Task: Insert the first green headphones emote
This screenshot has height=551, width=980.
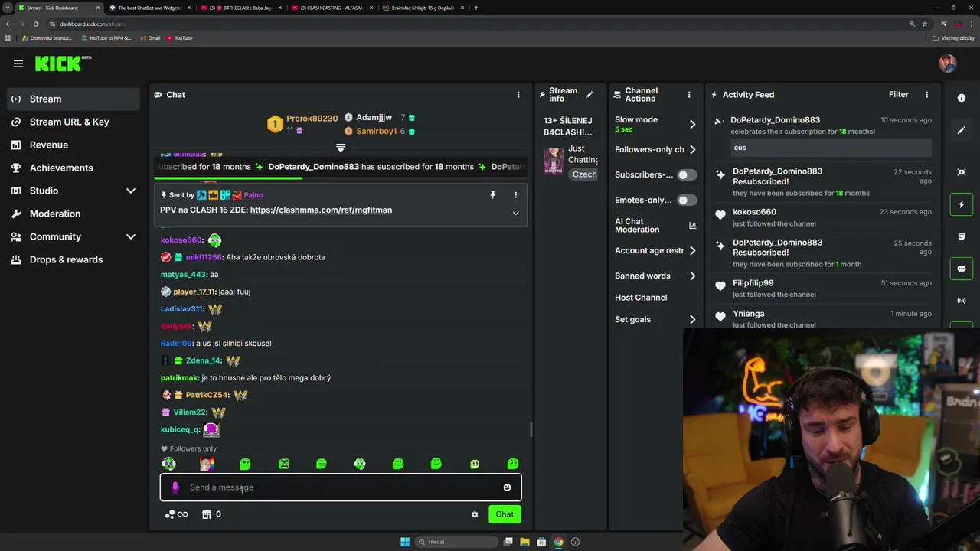Action: (168, 464)
